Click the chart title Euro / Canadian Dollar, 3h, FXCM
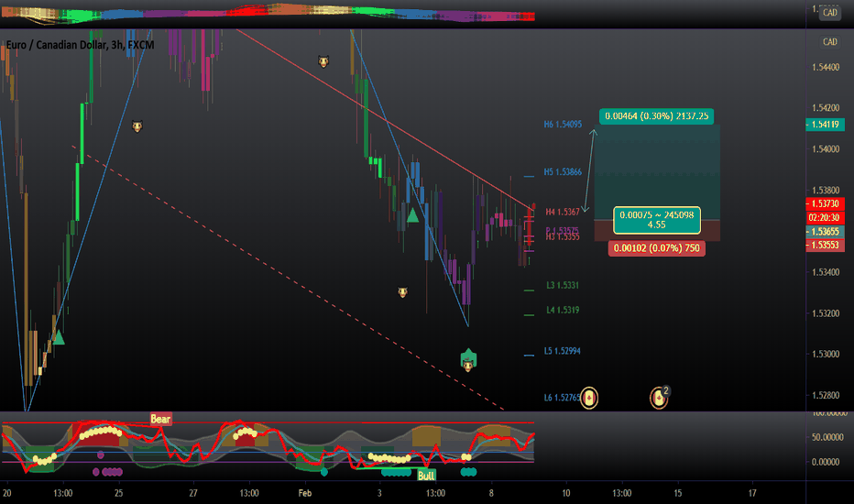The height and width of the screenshot is (504, 854). point(80,45)
